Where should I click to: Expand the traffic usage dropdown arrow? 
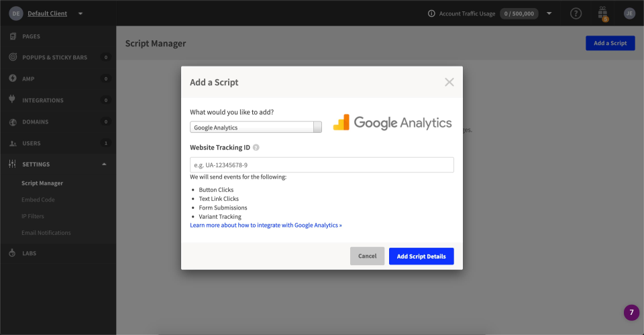pyautogui.click(x=549, y=13)
